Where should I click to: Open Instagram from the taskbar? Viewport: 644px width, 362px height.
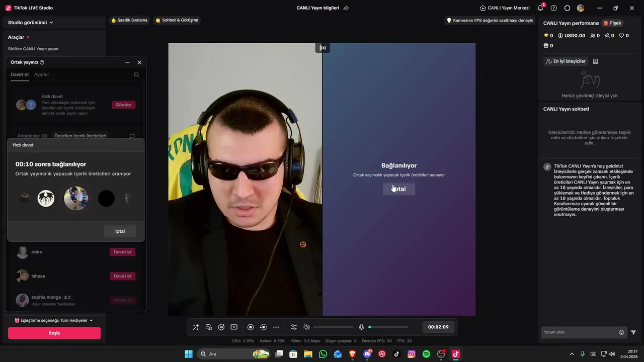click(412, 354)
